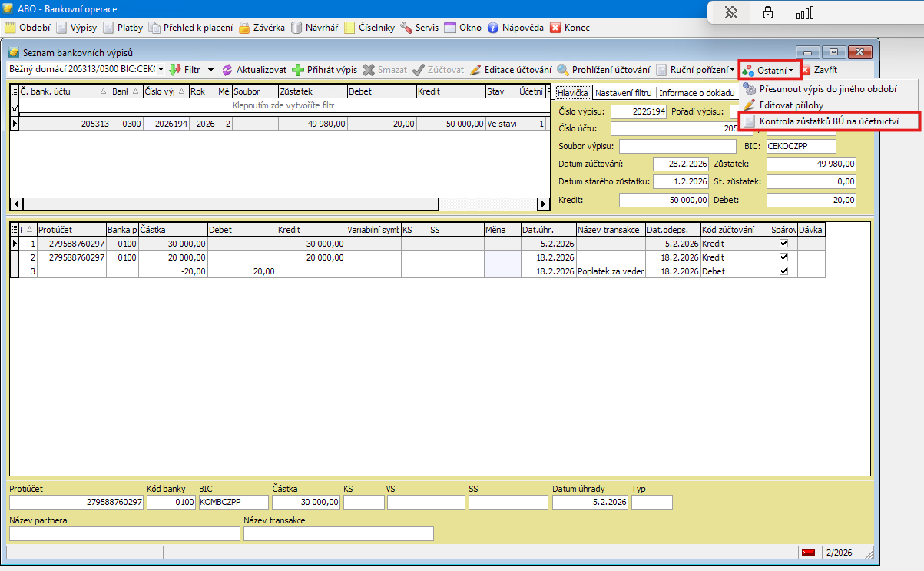Screen dimensions: 924x571
Task: Switch to the Nastavení filtru tab
Action: (x=624, y=93)
